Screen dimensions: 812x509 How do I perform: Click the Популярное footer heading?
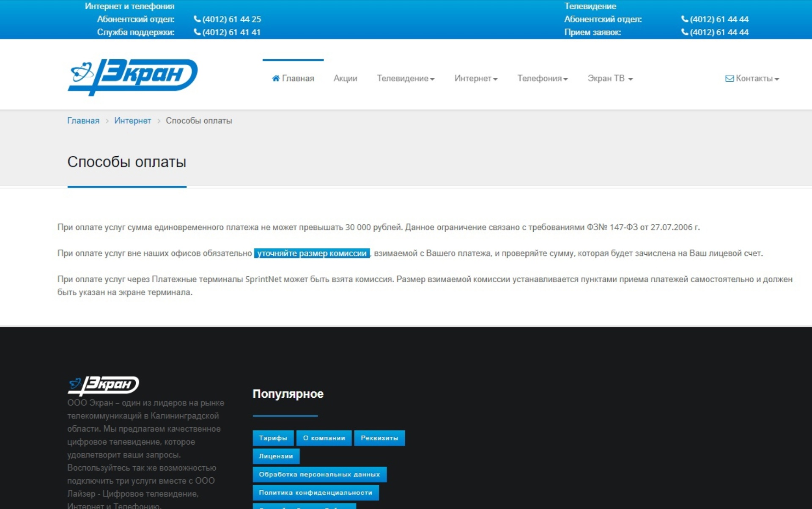pyautogui.click(x=288, y=394)
